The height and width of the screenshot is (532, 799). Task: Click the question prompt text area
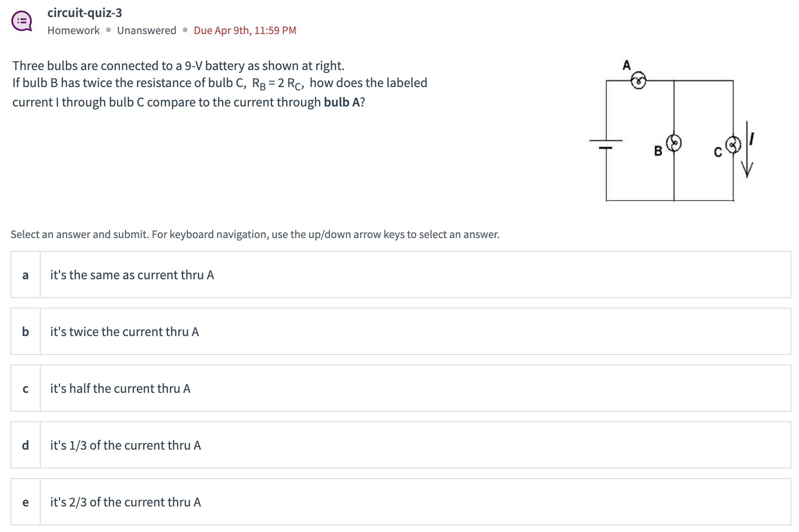tap(220, 83)
